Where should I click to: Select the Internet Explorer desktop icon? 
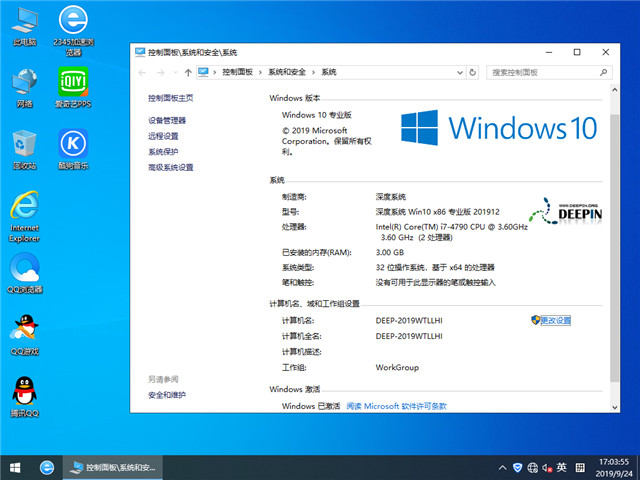point(24,217)
